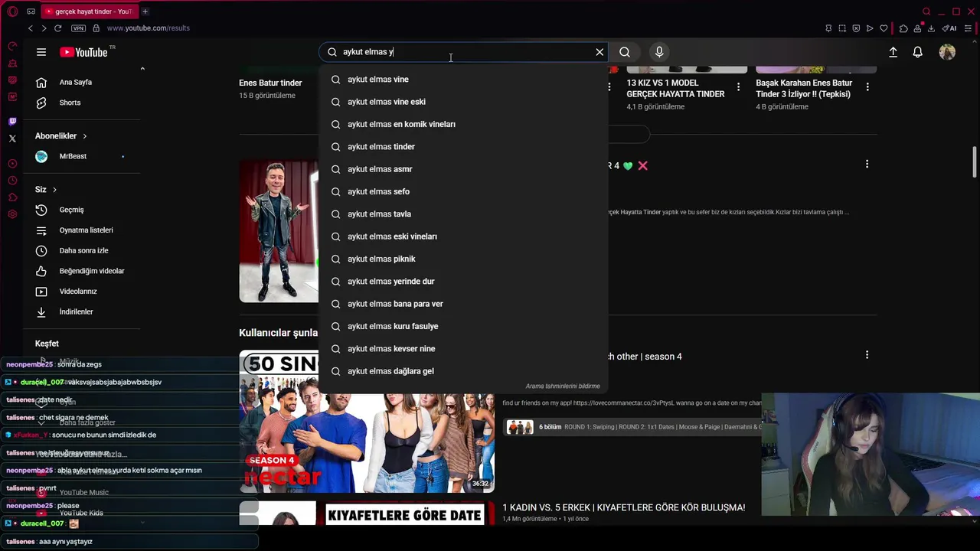Choose suggestion "aykut elmas tinder"
The image size is (980, 551).
tap(463, 147)
